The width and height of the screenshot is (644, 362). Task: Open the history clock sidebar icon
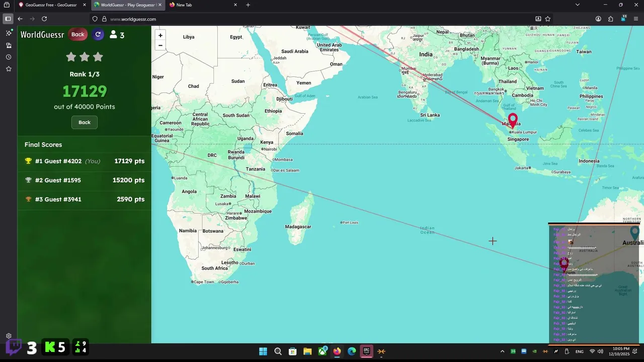click(9, 57)
